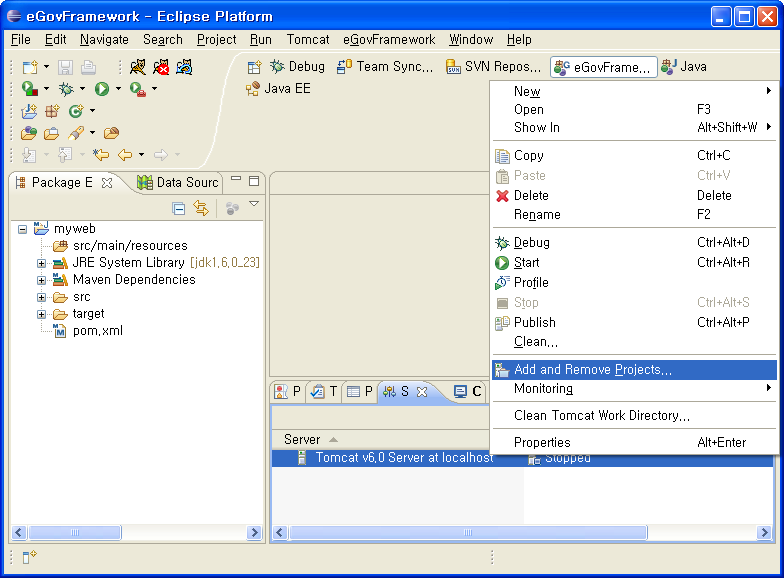784x578 pixels.
Task: Click the New Java Package icon
Action: (x=52, y=110)
